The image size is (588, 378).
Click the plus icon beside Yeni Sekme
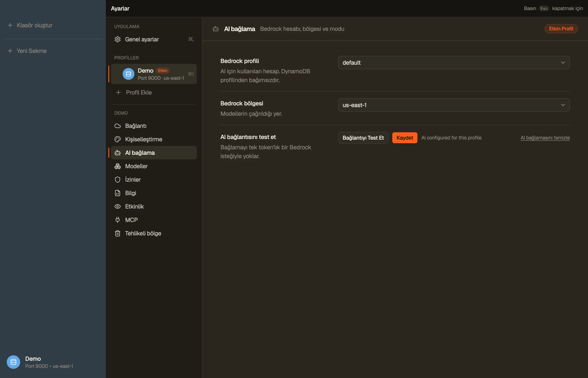click(10, 51)
